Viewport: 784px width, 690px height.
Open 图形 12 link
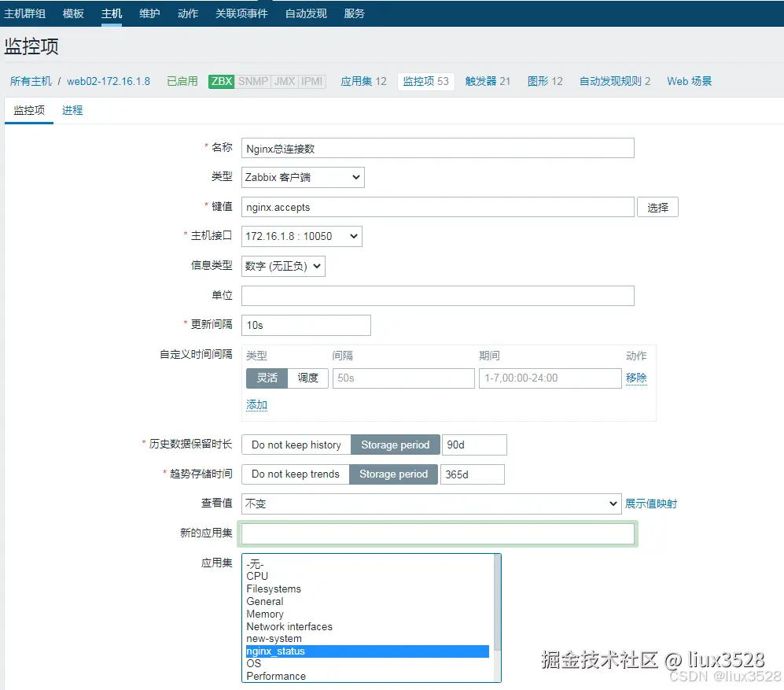pos(545,81)
